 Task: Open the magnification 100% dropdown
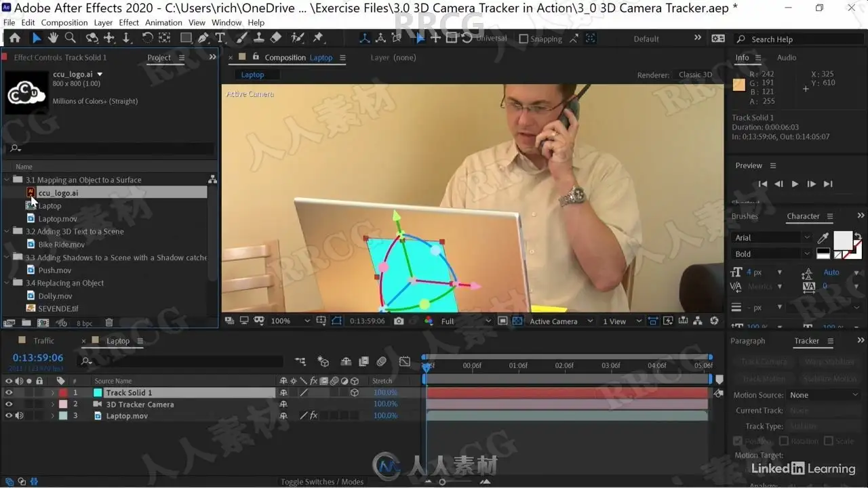point(290,321)
